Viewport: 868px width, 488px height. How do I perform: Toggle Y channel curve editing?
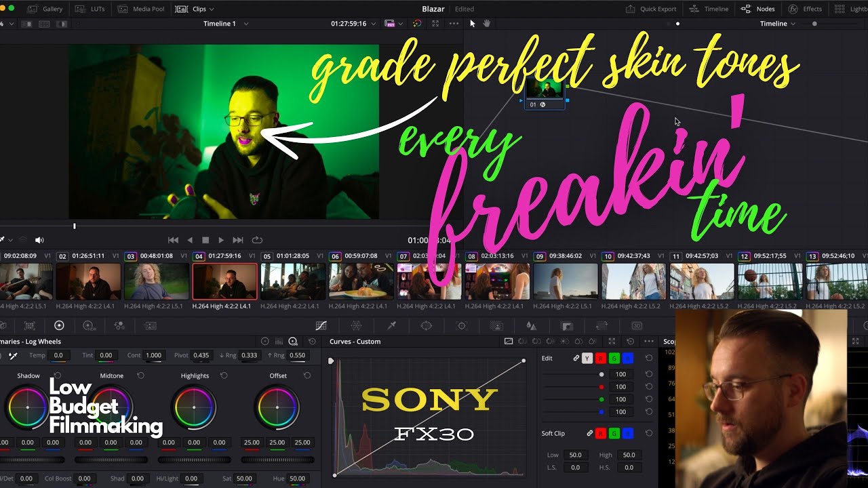point(587,358)
